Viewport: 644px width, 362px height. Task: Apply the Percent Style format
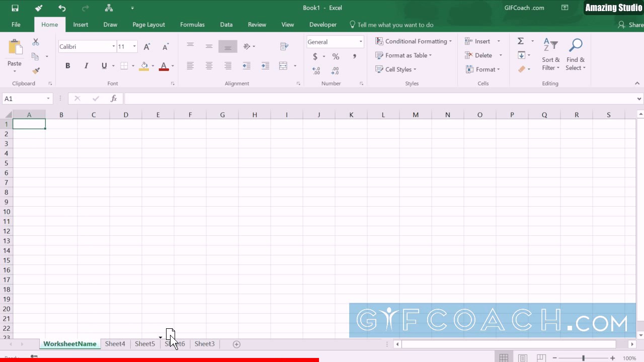(335, 57)
